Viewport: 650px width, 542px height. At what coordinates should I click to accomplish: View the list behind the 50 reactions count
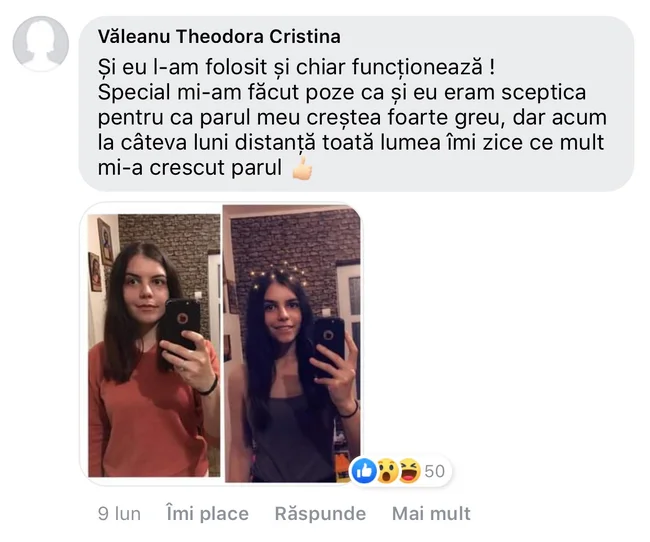(x=434, y=472)
